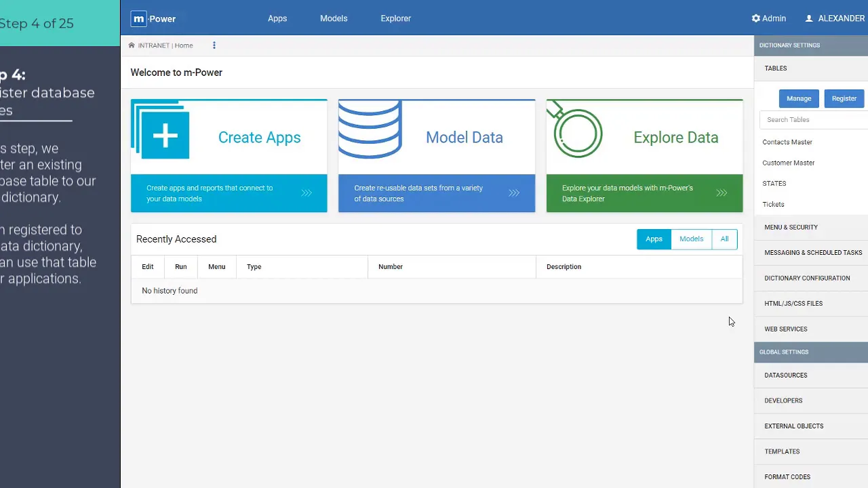The width and height of the screenshot is (868, 488).
Task: Click the Model Data database icon
Action: [370, 129]
